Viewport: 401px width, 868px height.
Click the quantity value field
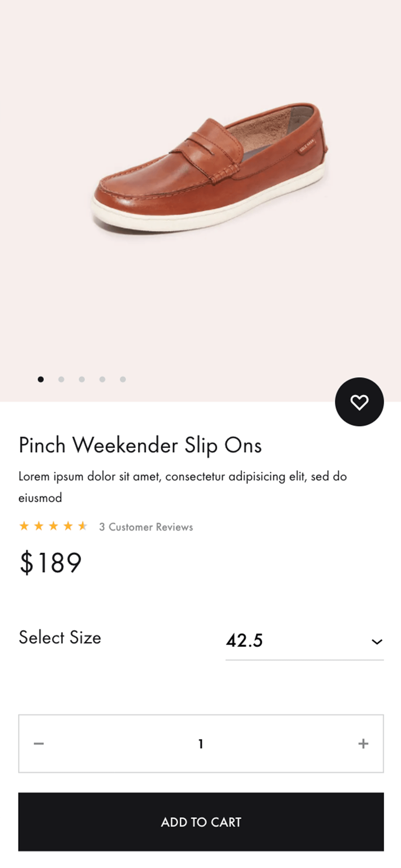(201, 744)
